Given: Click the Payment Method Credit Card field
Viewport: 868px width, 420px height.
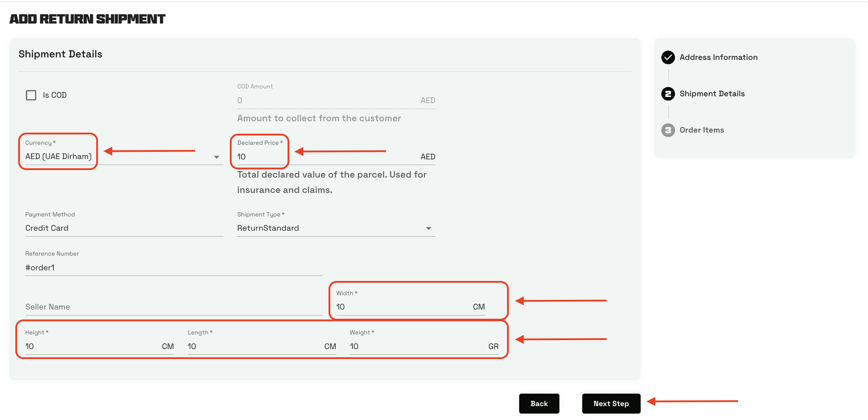Looking at the screenshot, I should click(124, 228).
